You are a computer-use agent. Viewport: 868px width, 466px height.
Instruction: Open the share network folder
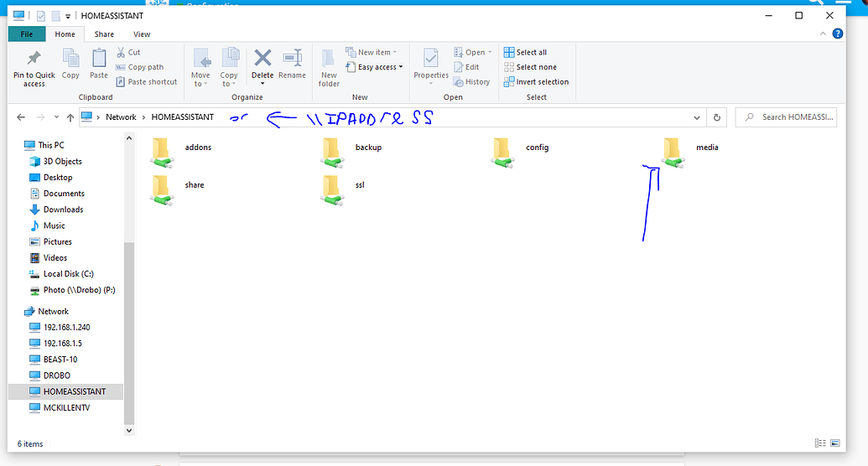pyautogui.click(x=177, y=189)
